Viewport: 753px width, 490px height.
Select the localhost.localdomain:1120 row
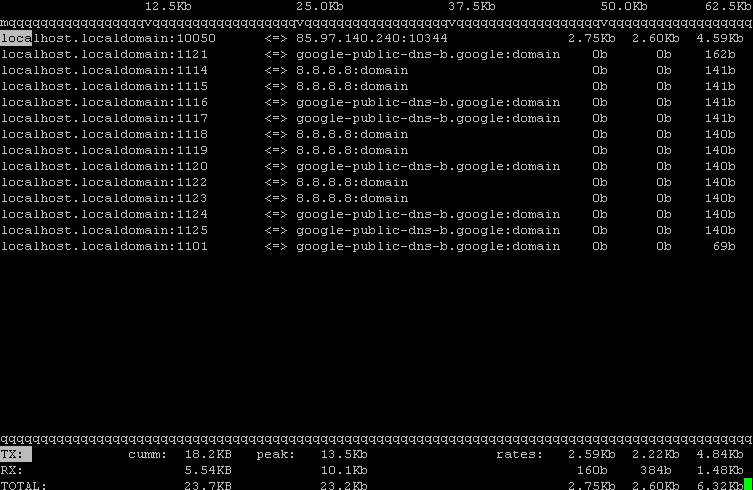pyautogui.click(x=368, y=166)
